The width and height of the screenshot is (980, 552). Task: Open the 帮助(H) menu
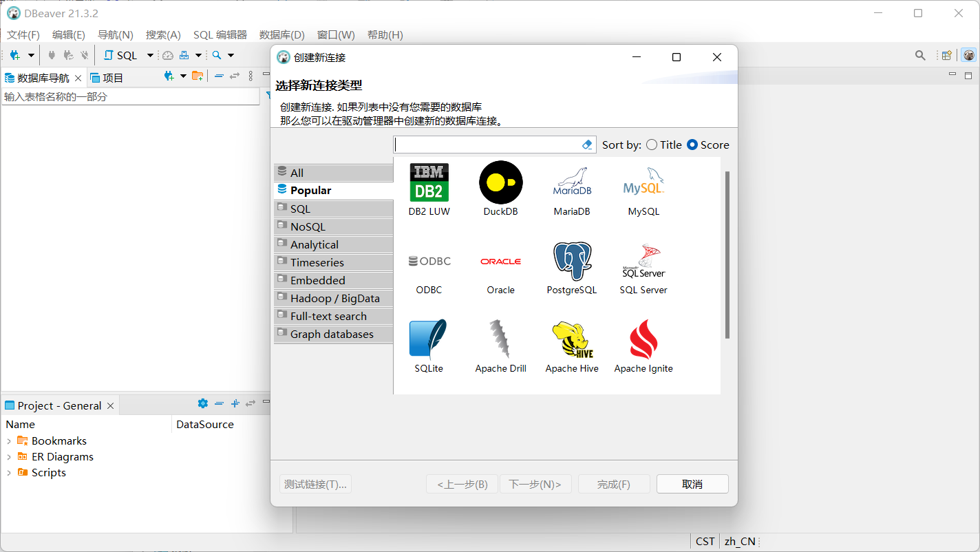(385, 34)
